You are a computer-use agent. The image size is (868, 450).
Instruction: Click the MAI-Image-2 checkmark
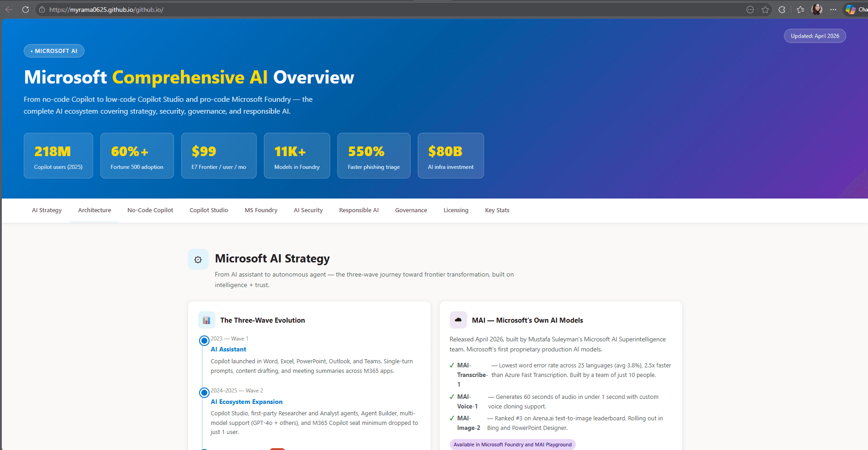tap(452, 418)
